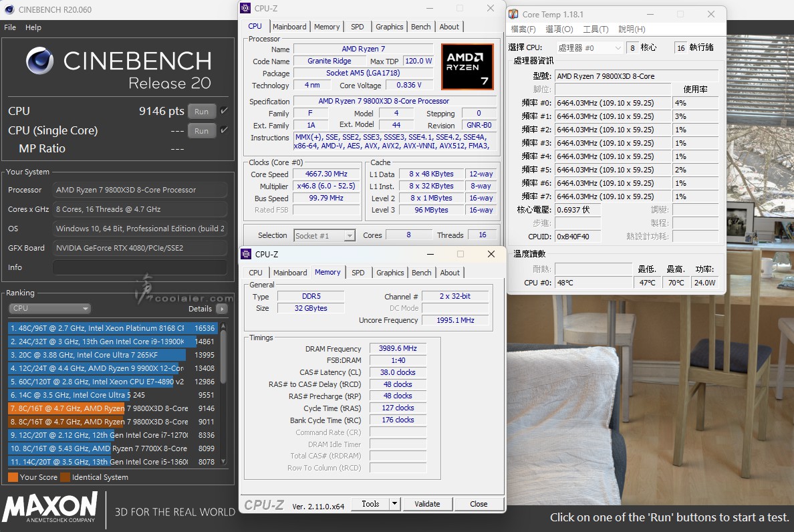Select ranking row 8 with score 9011

point(112,422)
